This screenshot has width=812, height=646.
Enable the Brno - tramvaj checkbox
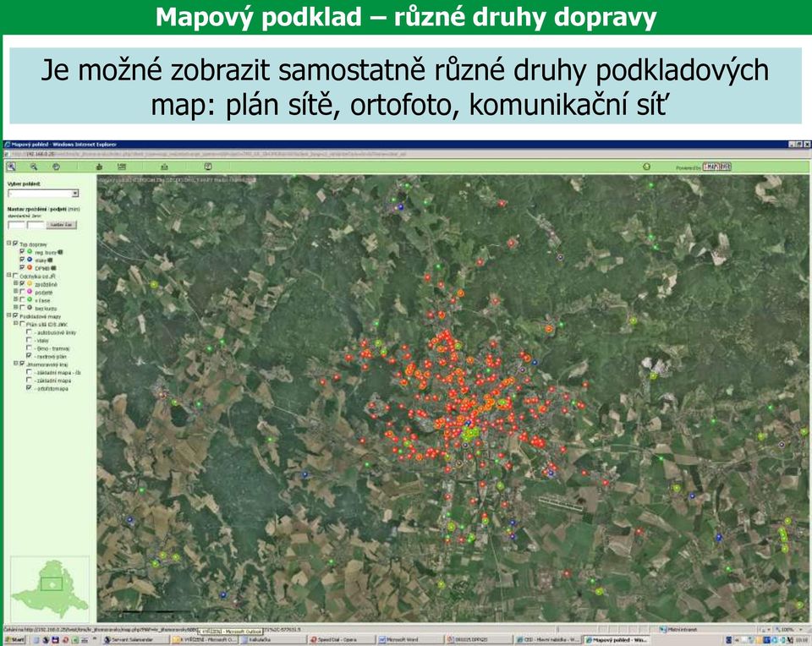[29, 348]
